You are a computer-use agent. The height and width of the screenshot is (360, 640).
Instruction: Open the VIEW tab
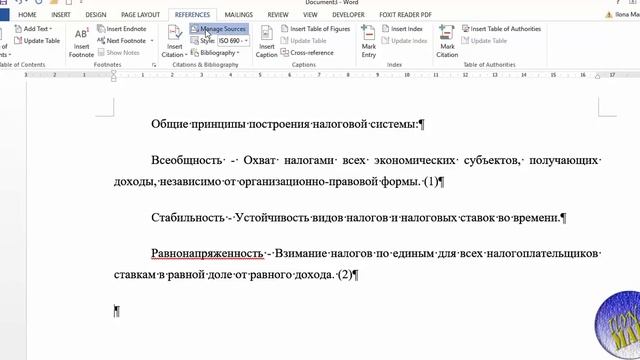point(310,15)
